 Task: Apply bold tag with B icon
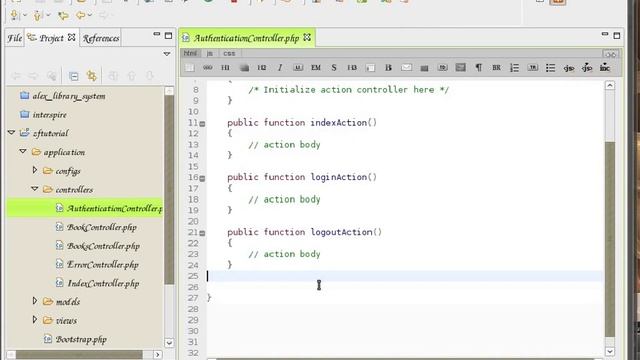tap(388, 68)
